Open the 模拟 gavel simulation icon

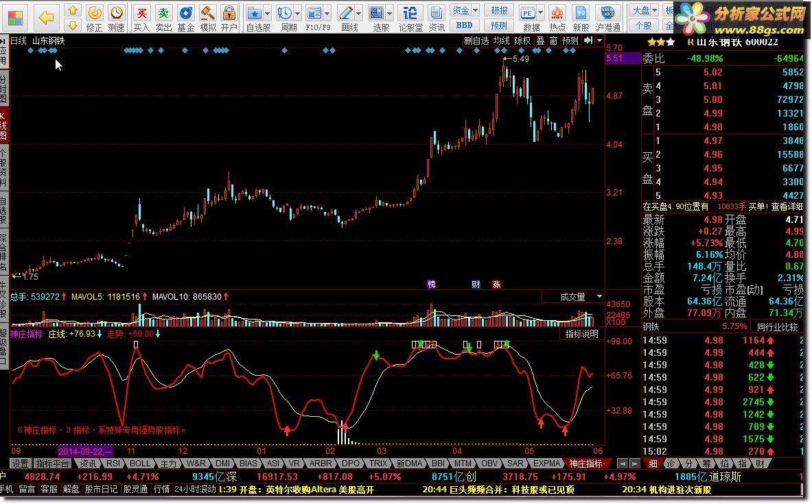pyautogui.click(x=208, y=12)
